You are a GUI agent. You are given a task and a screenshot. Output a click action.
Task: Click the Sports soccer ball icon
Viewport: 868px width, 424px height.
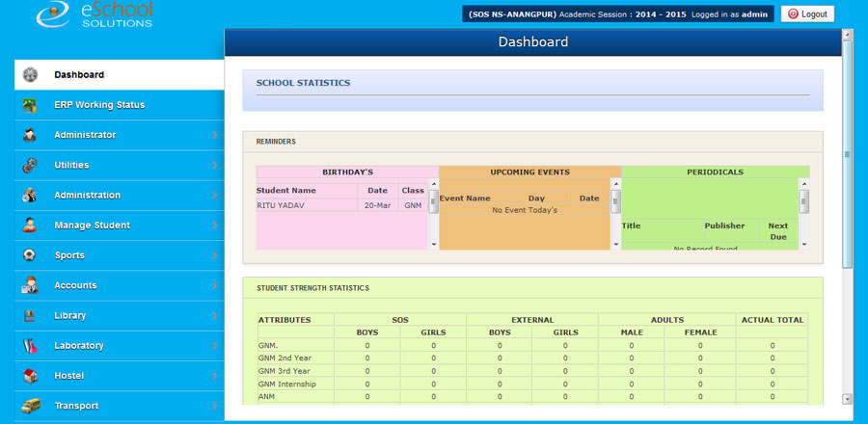tap(30, 255)
